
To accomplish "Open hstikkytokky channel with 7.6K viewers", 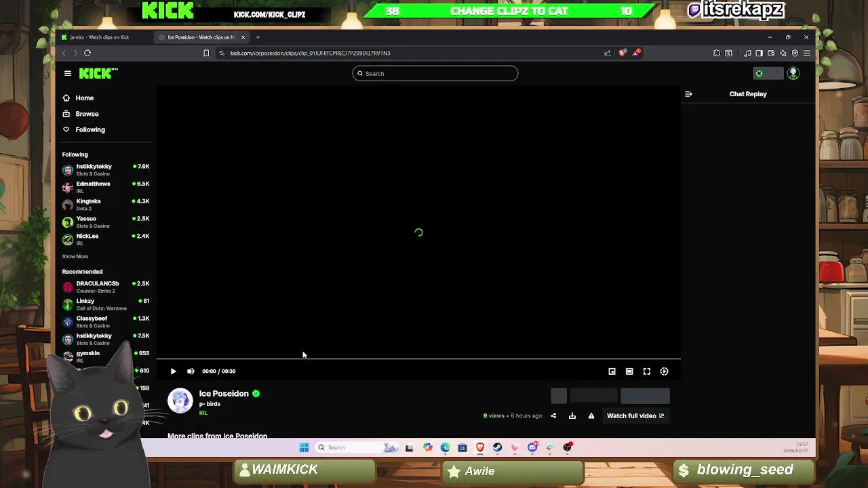I will (x=106, y=169).
